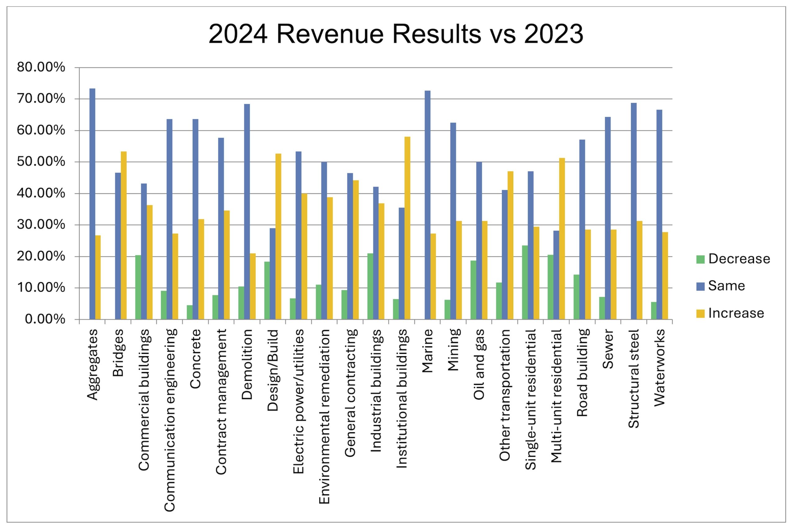
Task: Click the green Decrease legend swatch
Action: tap(700, 260)
